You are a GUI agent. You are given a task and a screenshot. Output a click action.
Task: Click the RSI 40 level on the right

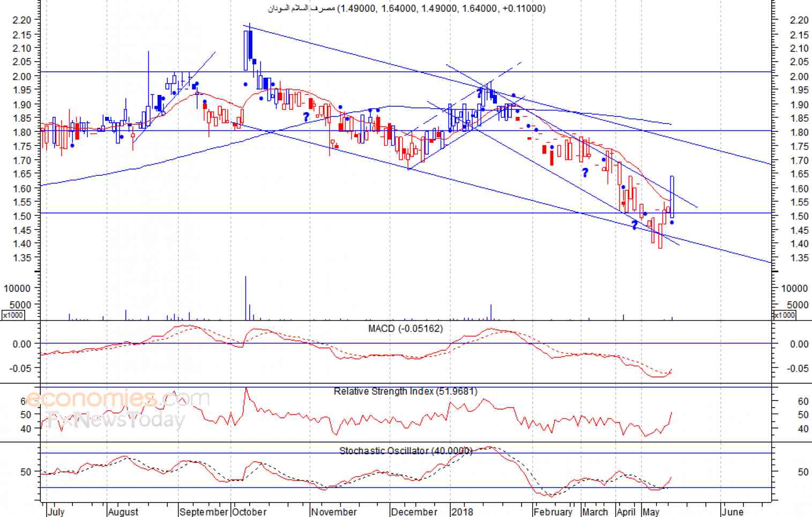click(x=803, y=429)
